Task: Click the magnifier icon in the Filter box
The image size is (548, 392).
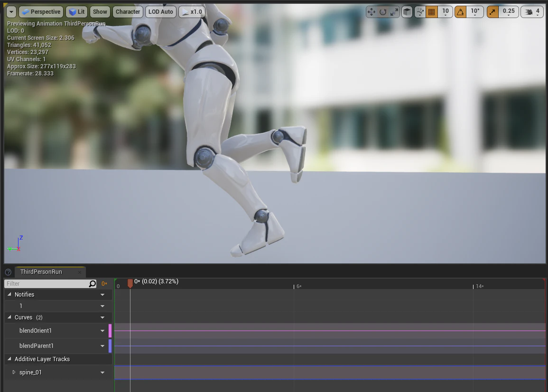Action: coord(92,284)
